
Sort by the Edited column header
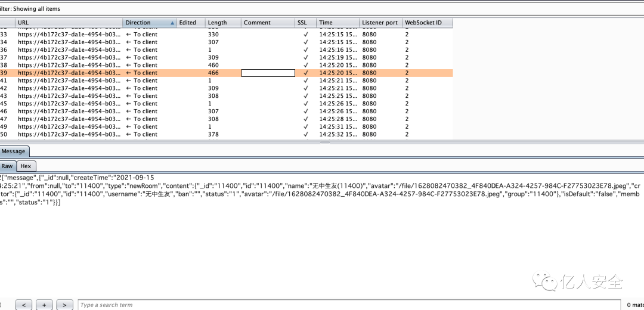pyautogui.click(x=191, y=23)
